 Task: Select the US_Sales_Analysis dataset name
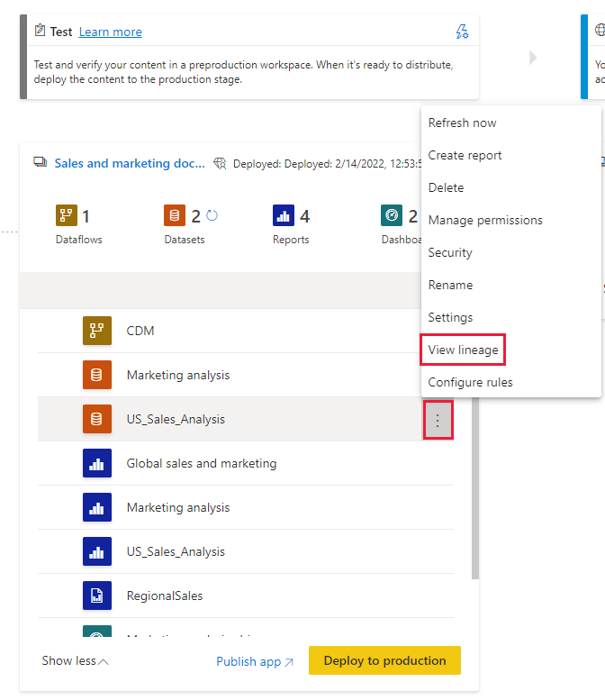click(x=176, y=419)
